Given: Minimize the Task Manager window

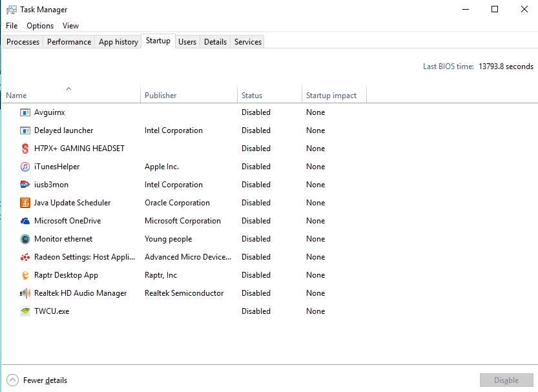Looking at the screenshot, I should 466,9.
